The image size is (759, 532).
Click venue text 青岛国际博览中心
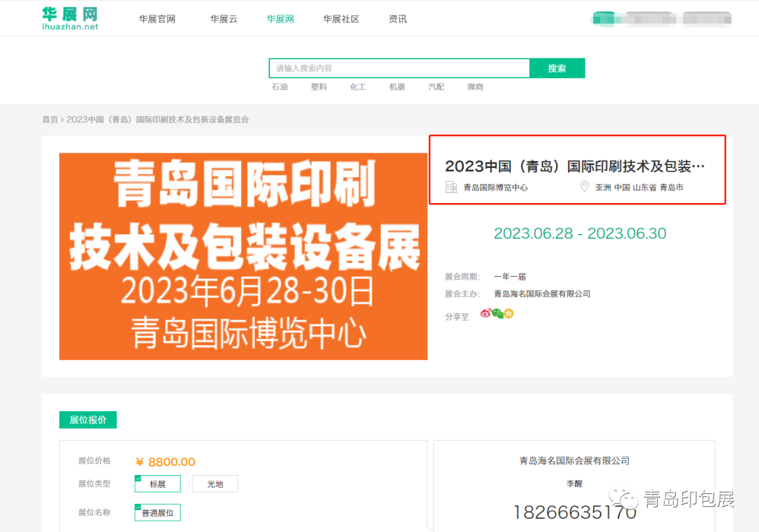tap(495, 188)
